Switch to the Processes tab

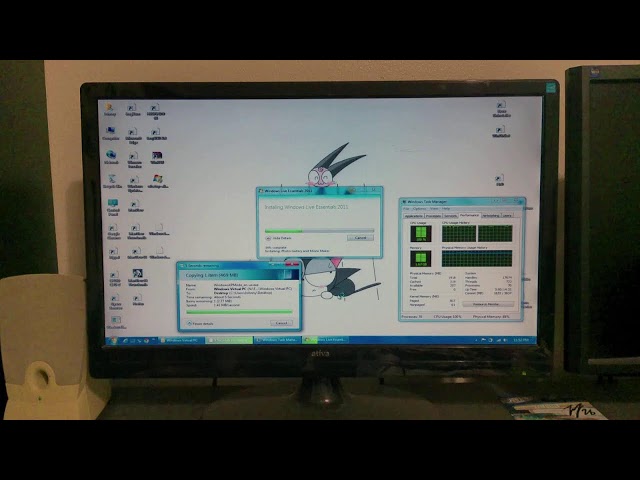click(433, 216)
